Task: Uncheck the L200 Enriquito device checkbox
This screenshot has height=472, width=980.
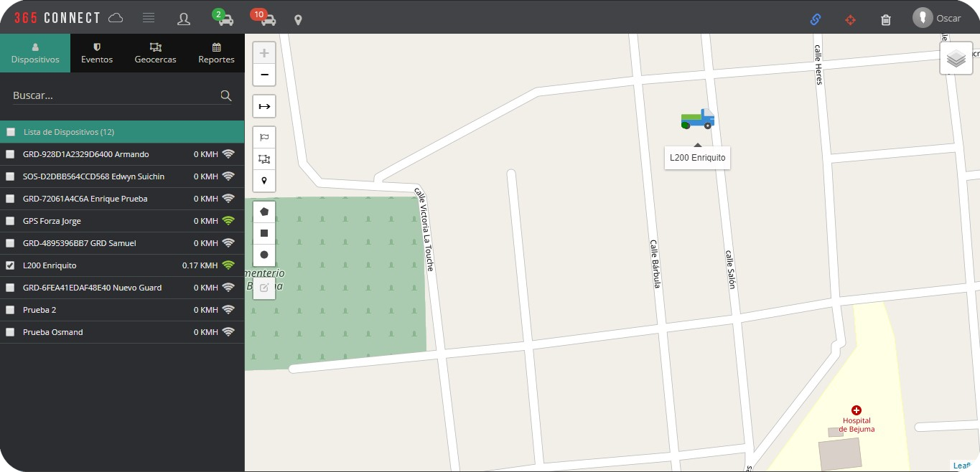Action: [x=10, y=265]
